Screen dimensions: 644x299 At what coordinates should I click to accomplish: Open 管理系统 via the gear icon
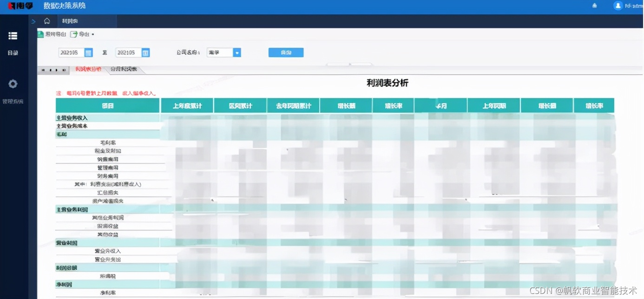click(x=13, y=84)
